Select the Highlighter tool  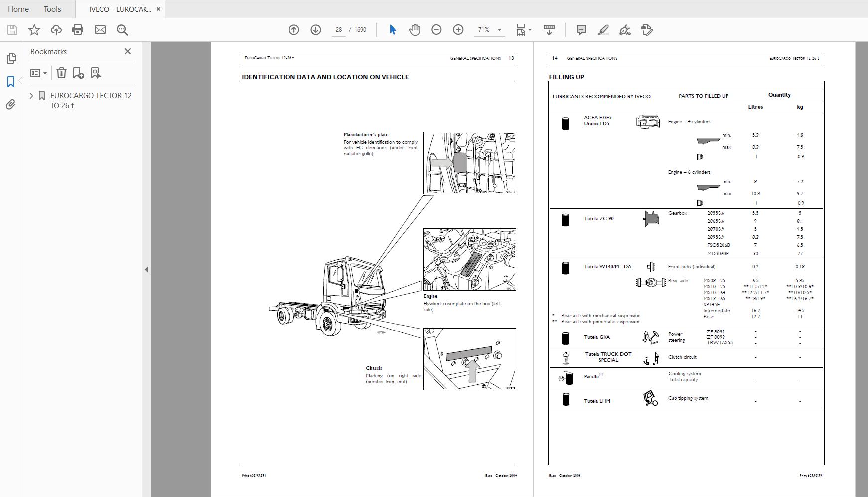tap(603, 30)
